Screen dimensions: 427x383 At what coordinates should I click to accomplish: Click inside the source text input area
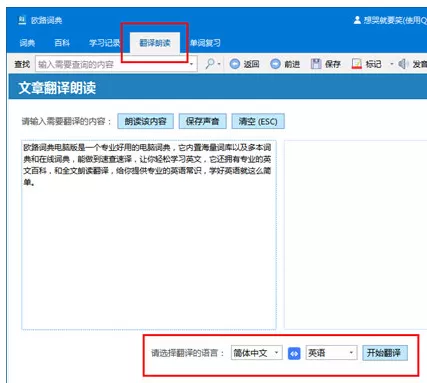(149, 235)
